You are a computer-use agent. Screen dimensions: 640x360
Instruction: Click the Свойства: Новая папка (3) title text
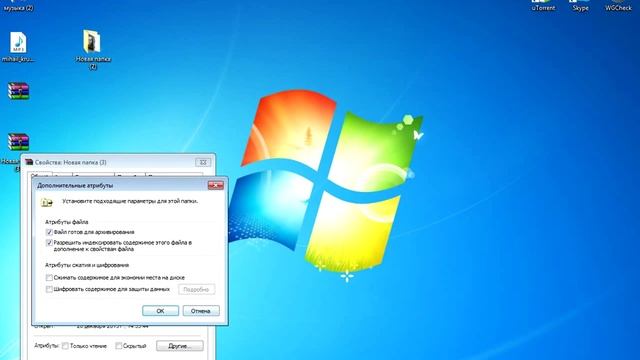click(71, 162)
